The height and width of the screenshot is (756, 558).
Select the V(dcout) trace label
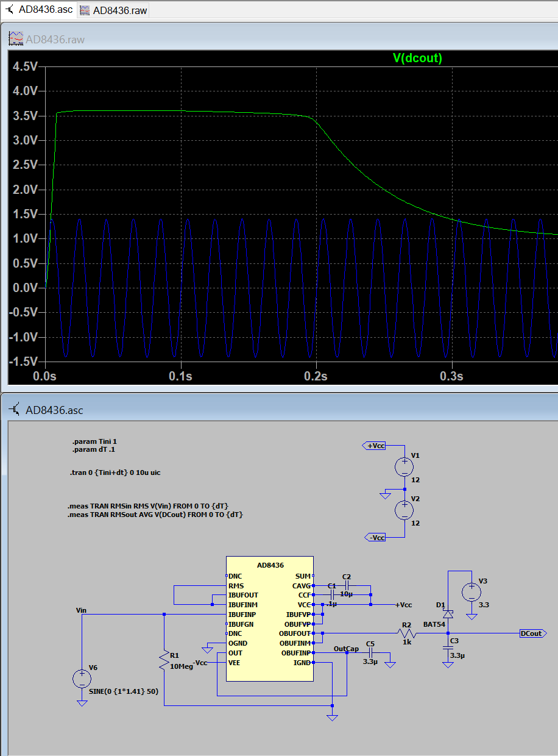point(417,58)
